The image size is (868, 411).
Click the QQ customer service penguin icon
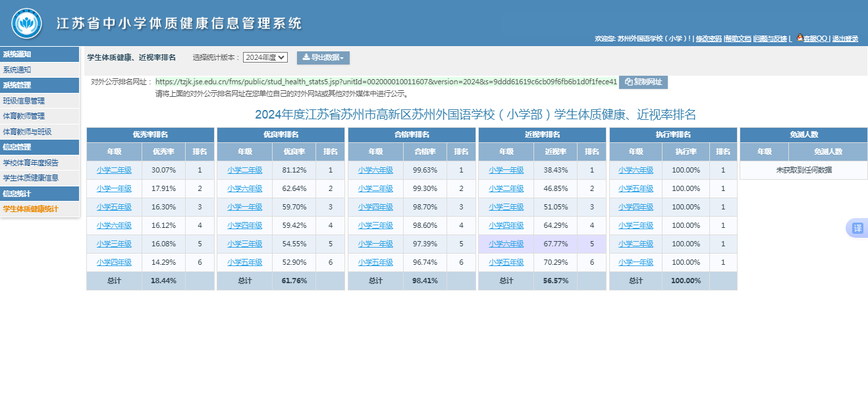coord(800,38)
